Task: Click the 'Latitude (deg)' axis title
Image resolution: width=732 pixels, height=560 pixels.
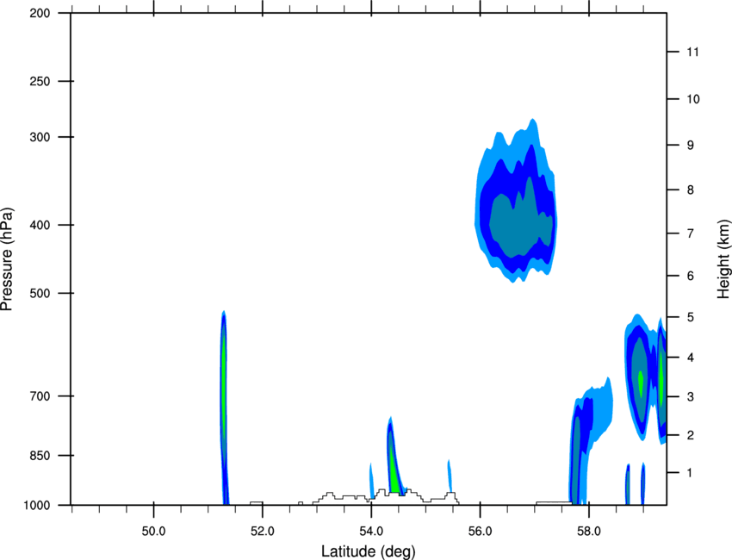Action: pyautogui.click(x=368, y=551)
